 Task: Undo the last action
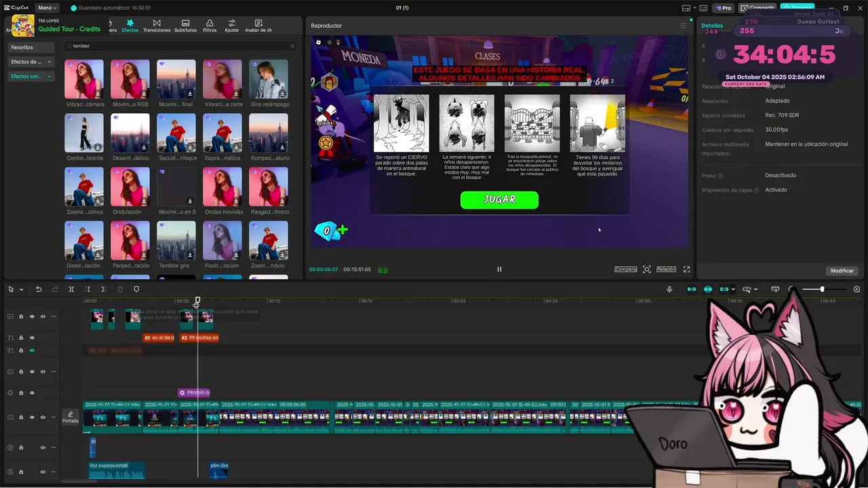pyautogui.click(x=39, y=289)
